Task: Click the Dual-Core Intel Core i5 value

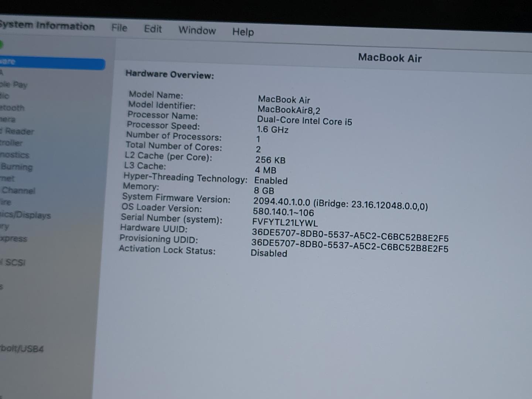Action: pos(304,120)
